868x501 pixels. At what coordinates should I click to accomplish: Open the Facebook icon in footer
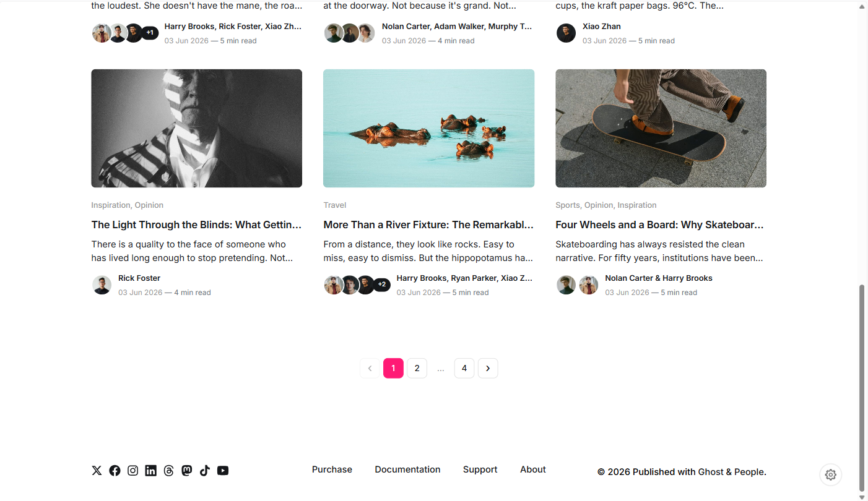(x=115, y=471)
